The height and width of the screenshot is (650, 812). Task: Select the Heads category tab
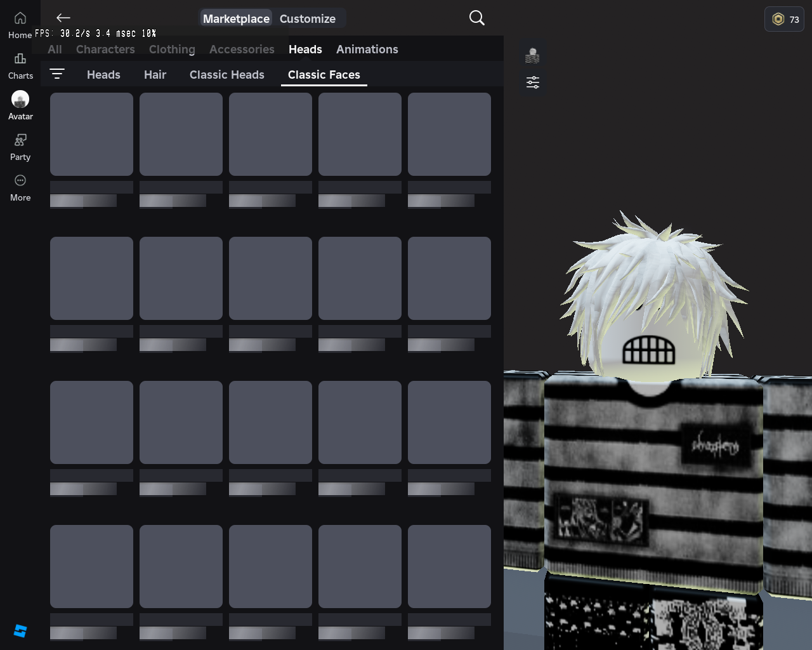click(305, 50)
